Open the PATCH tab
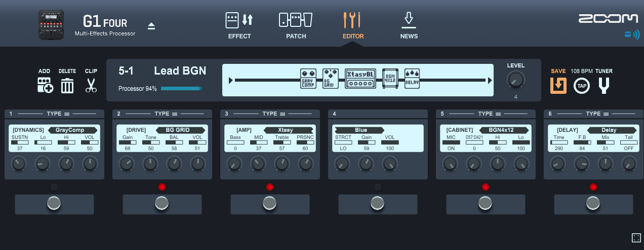 click(296, 25)
